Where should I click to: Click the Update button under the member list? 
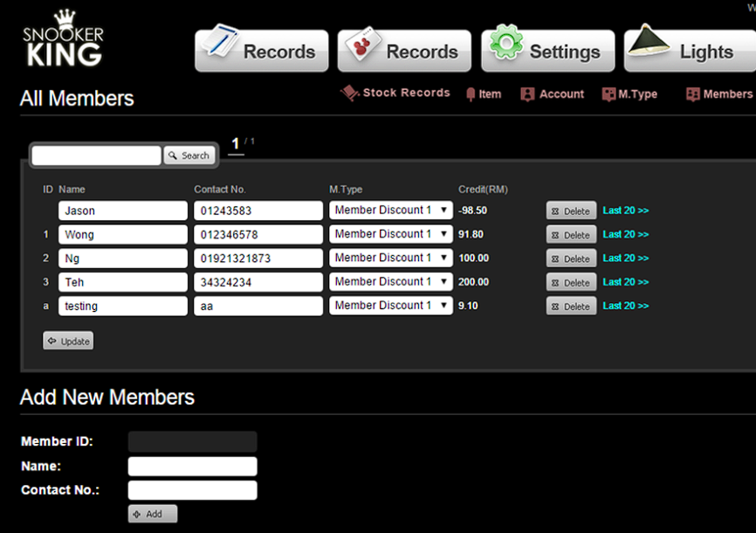[68, 341]
